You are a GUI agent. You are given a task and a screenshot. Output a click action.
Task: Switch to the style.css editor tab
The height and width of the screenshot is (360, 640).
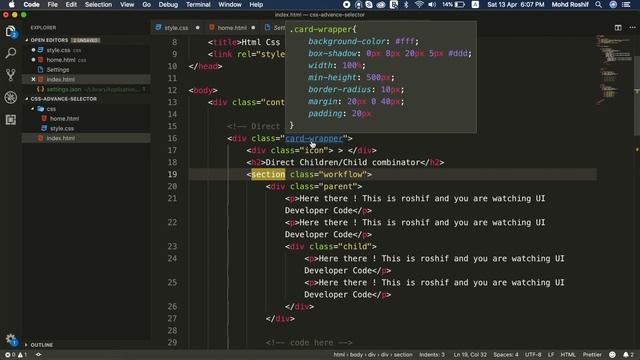pos(176,28)
